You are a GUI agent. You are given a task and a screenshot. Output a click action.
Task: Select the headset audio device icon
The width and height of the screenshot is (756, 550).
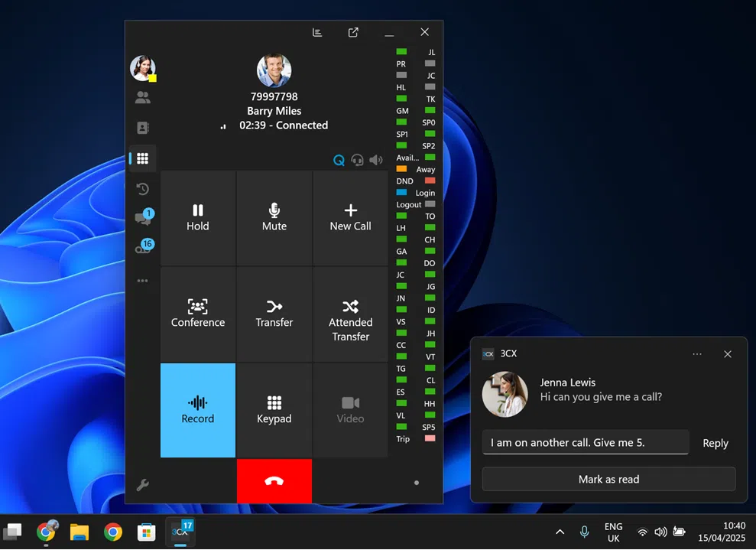click(357, 160)
